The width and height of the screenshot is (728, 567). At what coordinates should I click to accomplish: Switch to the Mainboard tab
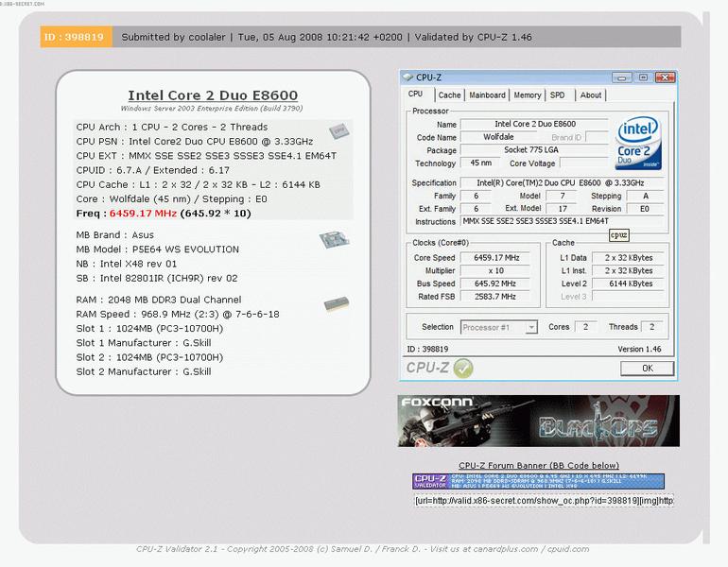(x=487, y=95)
